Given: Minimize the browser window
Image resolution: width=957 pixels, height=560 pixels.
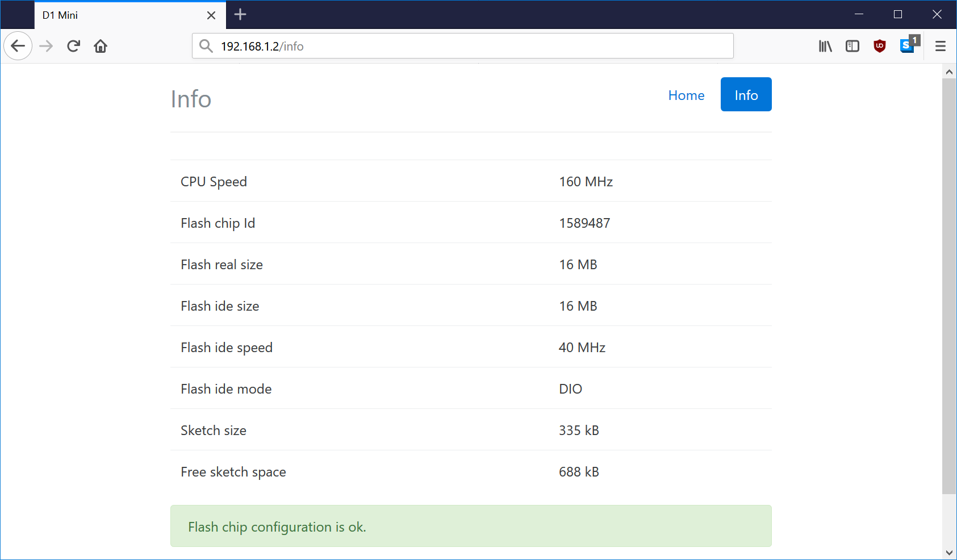Looking at the screenshot, I should tap(859, 14).
